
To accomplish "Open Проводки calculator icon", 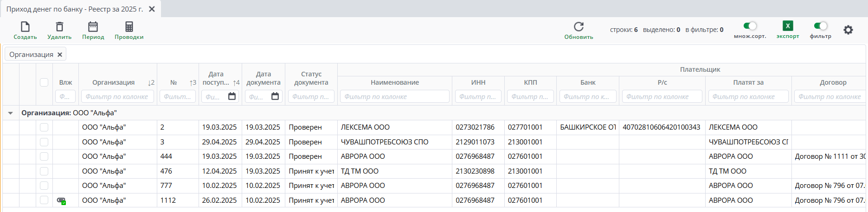I will (x=129, y=27).
